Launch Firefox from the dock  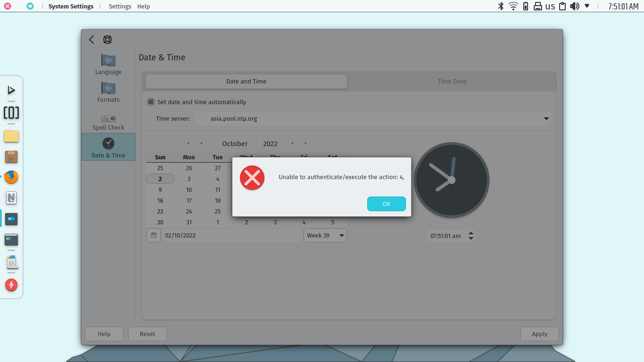coord(11,177)
